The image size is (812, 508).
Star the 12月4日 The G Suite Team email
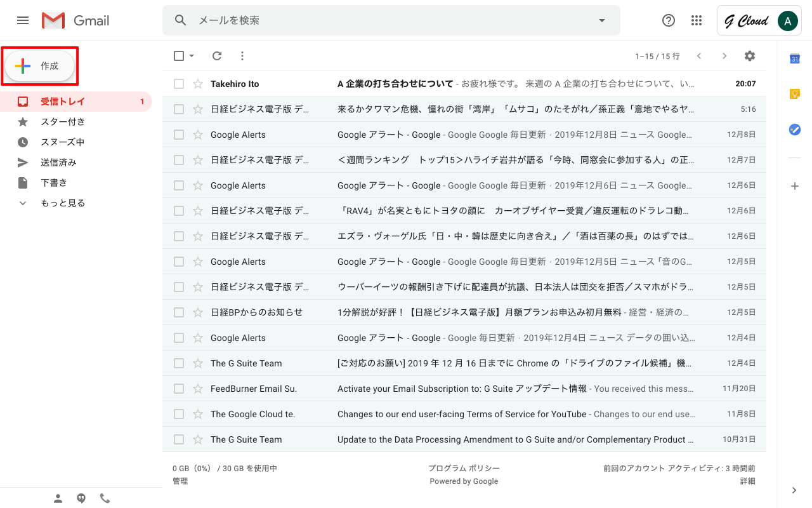(198, 363)
